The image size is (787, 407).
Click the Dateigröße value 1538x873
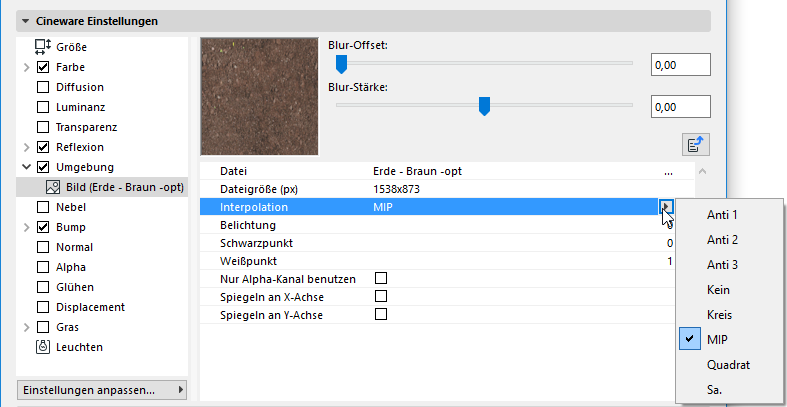pyautogui.click(x=397, y=190)
